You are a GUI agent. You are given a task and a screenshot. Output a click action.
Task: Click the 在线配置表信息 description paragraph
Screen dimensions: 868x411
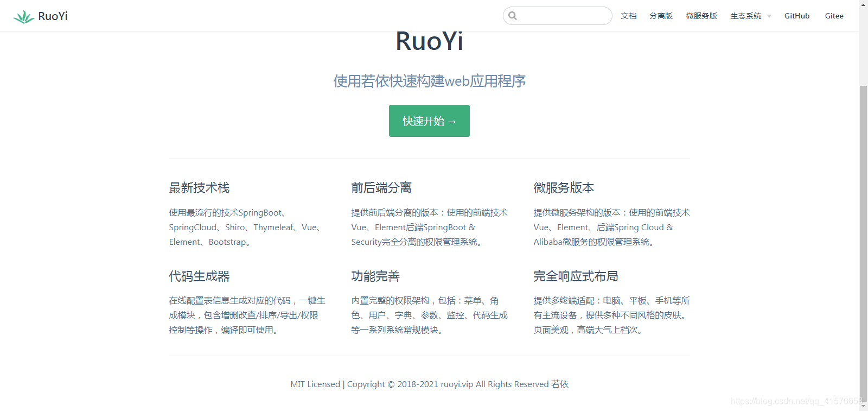click(247, 315)
